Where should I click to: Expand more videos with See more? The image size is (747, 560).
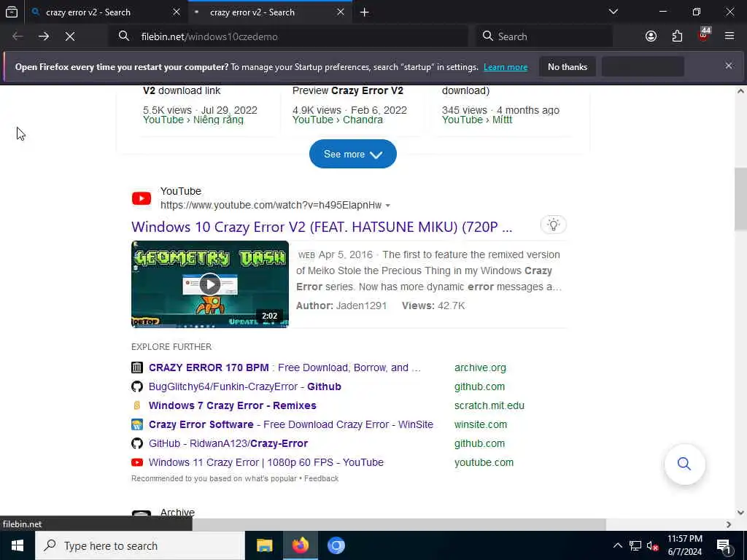pos(352,154)
